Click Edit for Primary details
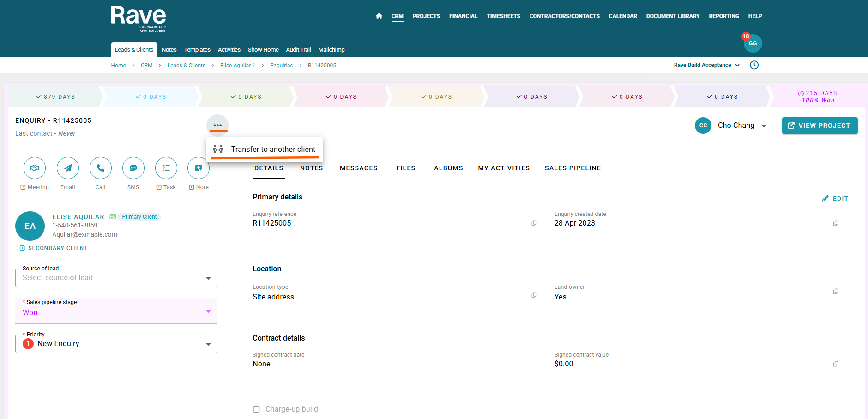868x419 pixels. click(835, 198)
